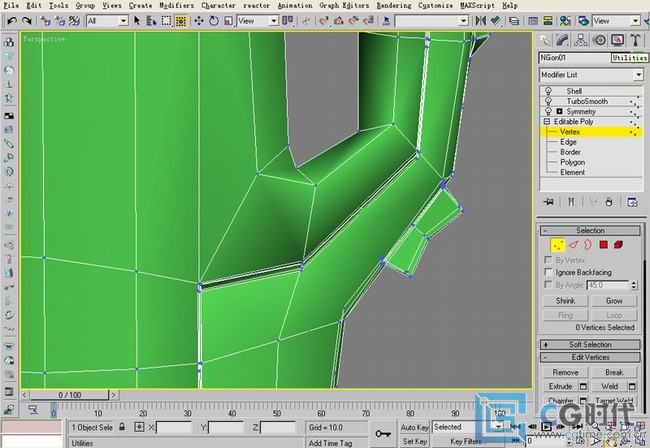Screen dimensions: 650x448
Task: Open the Curve Editor
Action: [x=533, y=21]
